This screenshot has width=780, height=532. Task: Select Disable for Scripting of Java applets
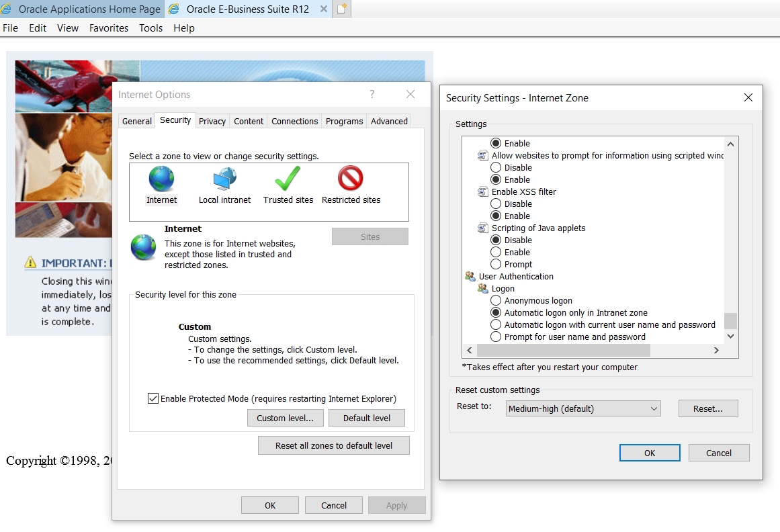click(496, 240)
